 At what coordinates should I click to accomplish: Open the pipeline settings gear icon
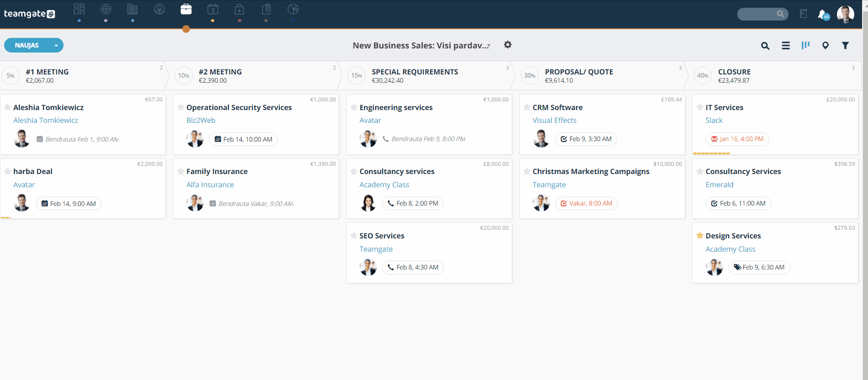point(508,45)
